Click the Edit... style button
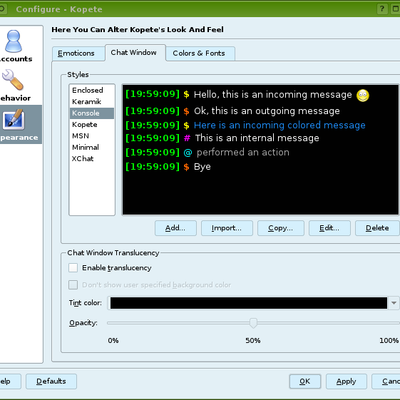 point(329,228)
